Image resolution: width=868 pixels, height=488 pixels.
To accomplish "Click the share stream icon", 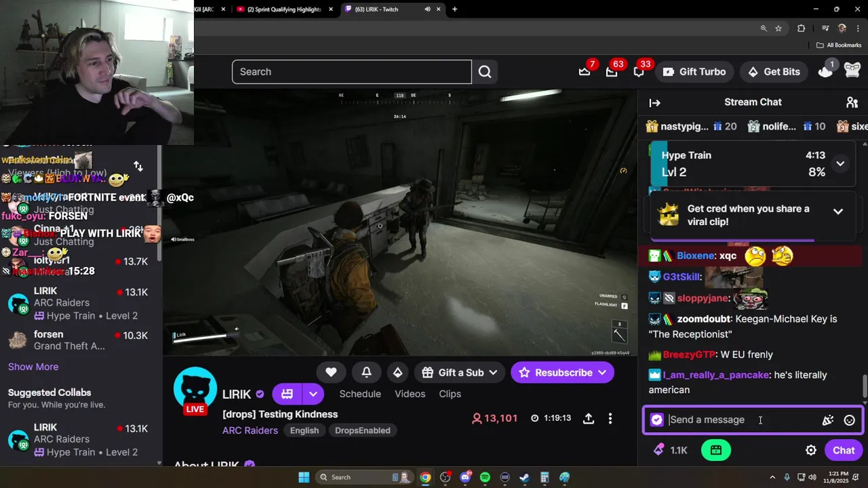I will coord(589,419).
